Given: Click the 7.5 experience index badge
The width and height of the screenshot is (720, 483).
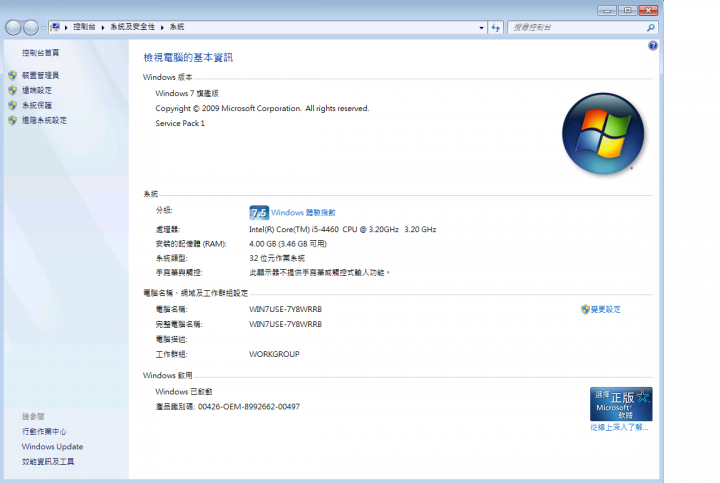Looking at the screenshot, I should 259,213.
